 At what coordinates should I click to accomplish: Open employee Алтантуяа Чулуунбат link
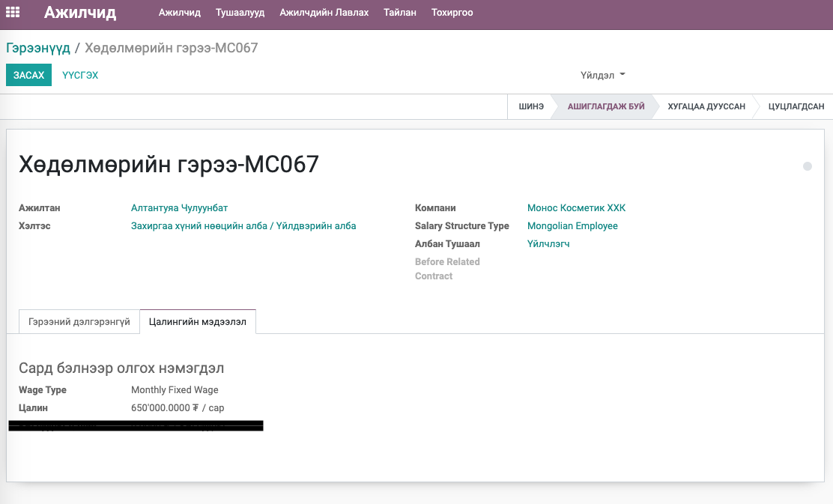[180, 207]
